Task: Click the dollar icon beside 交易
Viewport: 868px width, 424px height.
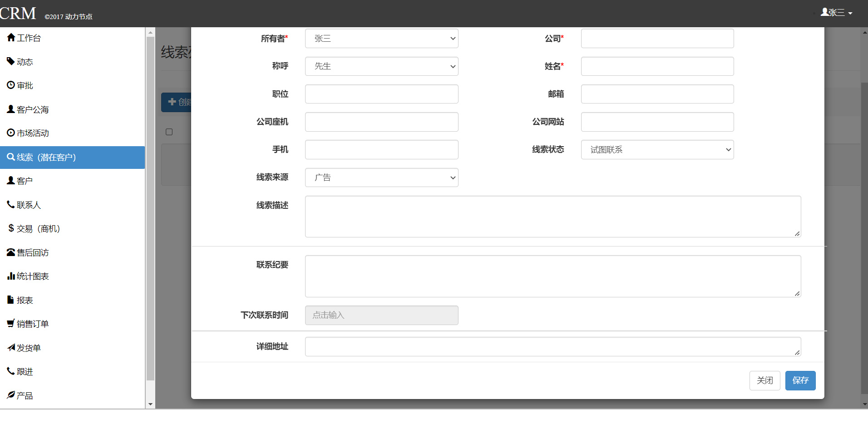Action: tap(11, 228)
